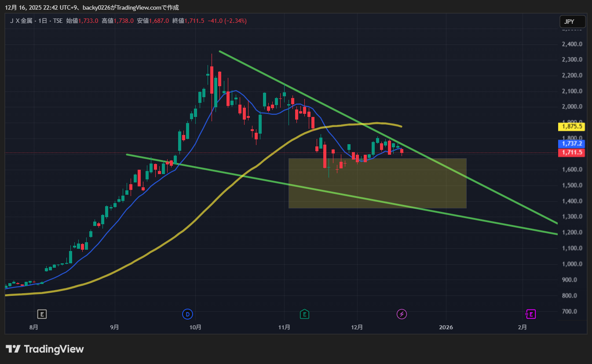The height and width of the screenshot is (364, 592).
Task: Open the JPY currency selector
Action: click(x=572, y=22)
